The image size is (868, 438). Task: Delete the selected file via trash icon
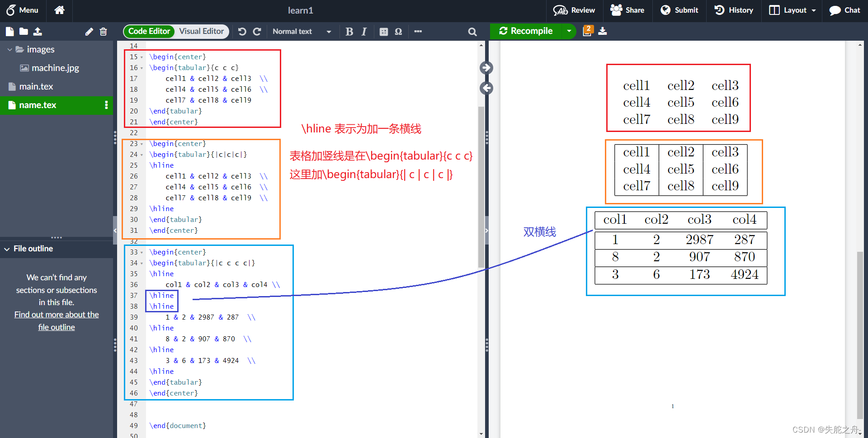click(103, 32)
